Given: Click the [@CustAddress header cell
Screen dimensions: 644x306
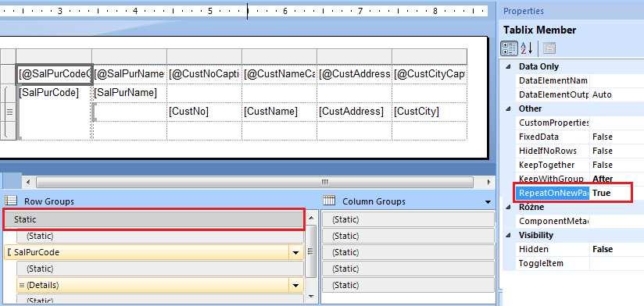Looking at the screenshot, I should pyautogui.click(x=355, y=74).
